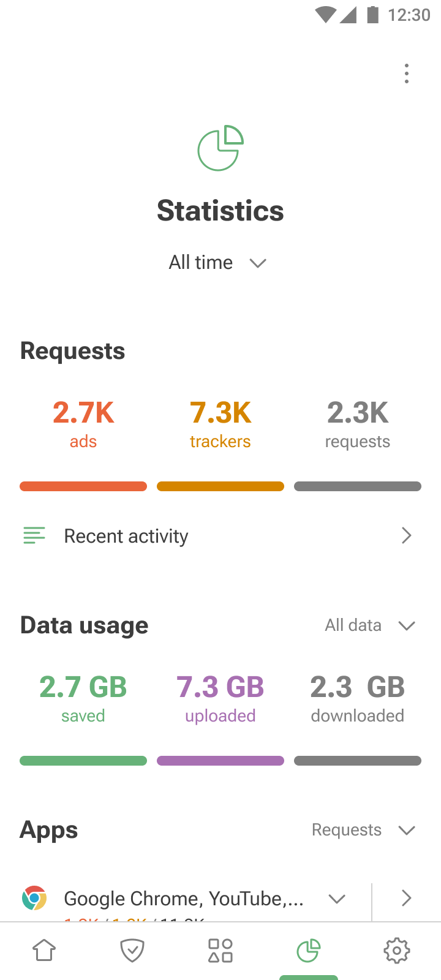The width and height of the screenshot is (441, 980).
Task: Open the Apps Requests sort dropdown
Action: [363, 830]
